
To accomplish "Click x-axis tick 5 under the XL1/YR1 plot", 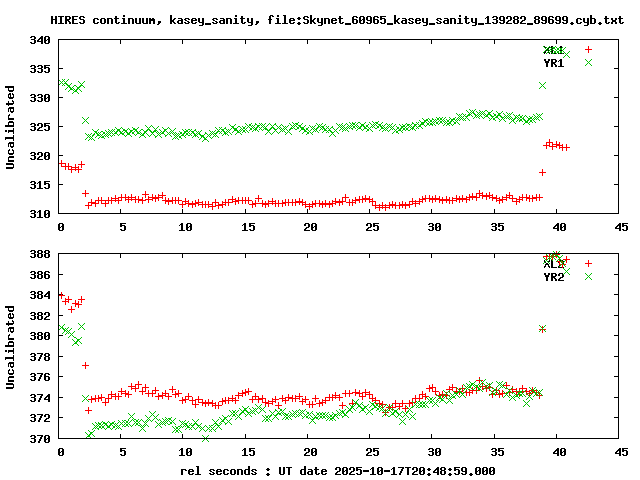I will tap(123, 227).
